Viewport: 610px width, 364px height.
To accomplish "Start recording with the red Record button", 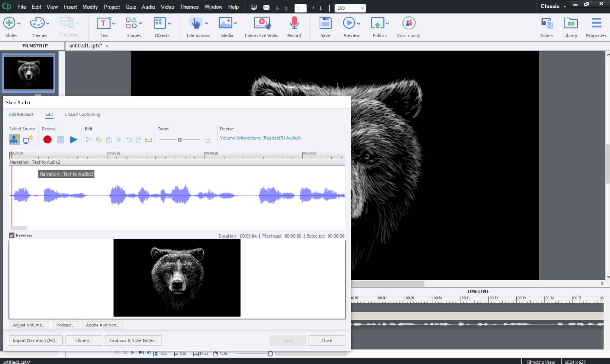I will point(47,139).
